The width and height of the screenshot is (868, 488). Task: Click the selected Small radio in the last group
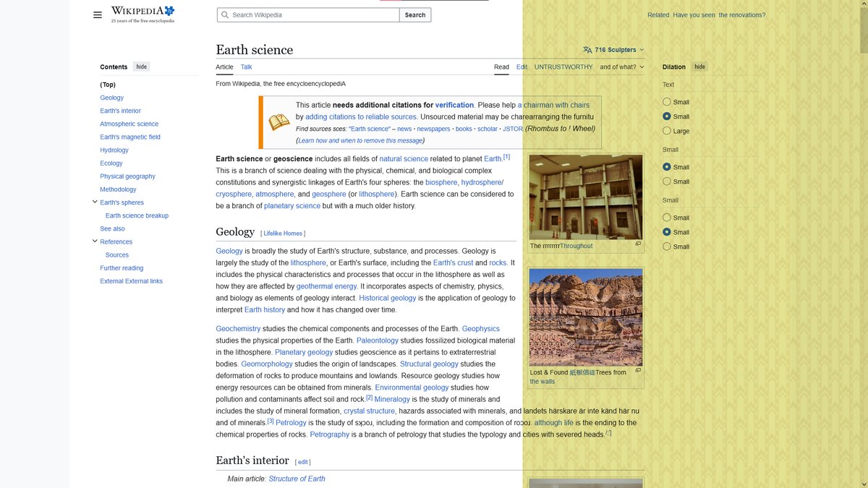click(667, 232)
